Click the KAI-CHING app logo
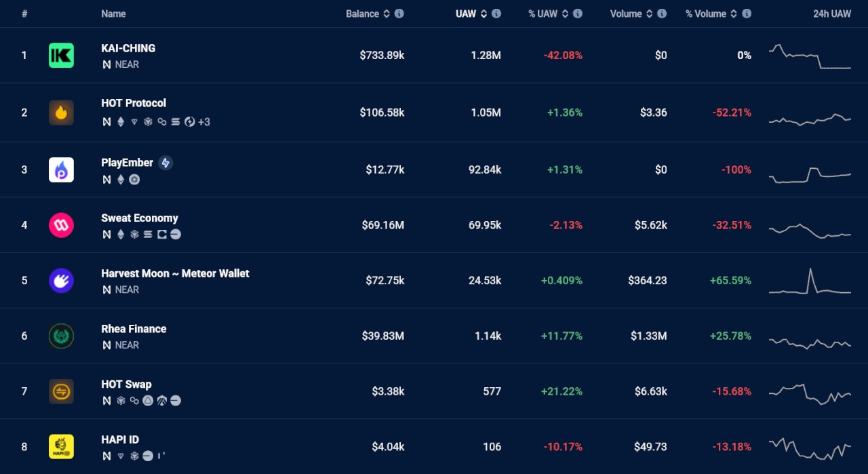This screenshot has width=868, height=474. click(61, 55)
